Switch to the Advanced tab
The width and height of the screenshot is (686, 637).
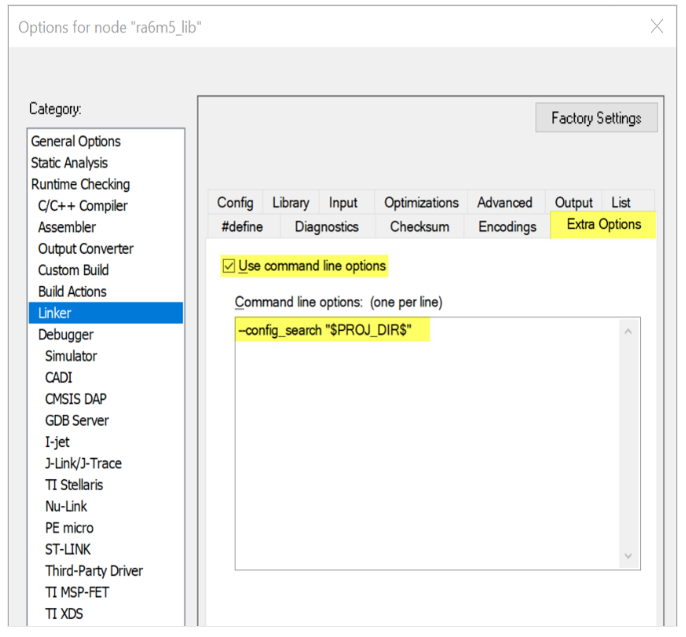point(504,202)
